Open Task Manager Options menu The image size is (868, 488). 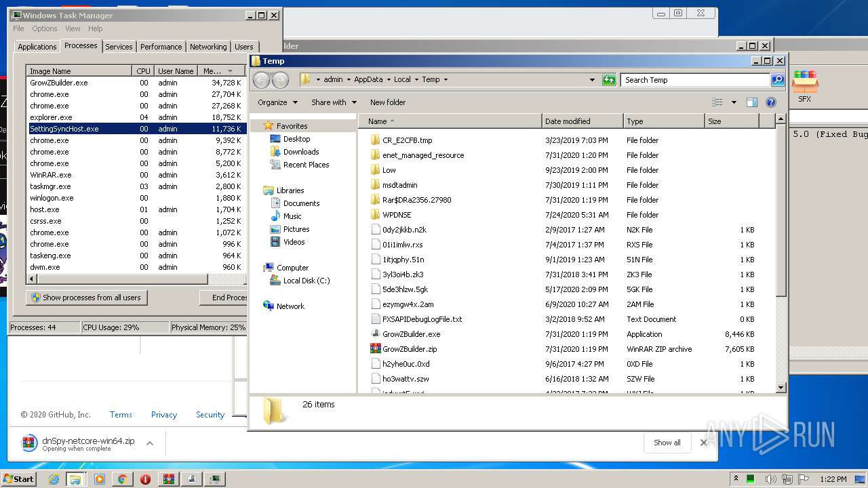coord(45,28)
